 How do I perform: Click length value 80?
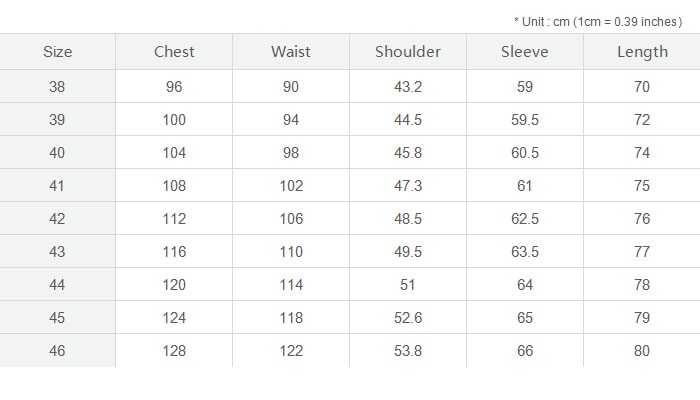[642, 351]
